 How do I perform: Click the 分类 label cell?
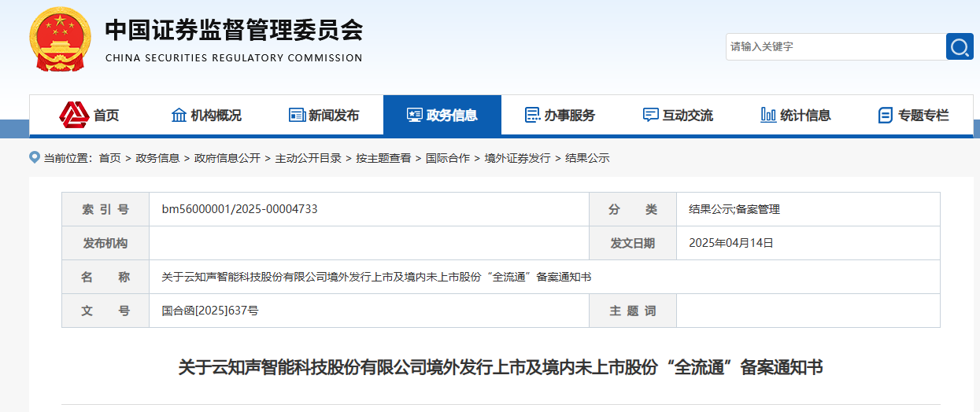[x=633, y=209]
